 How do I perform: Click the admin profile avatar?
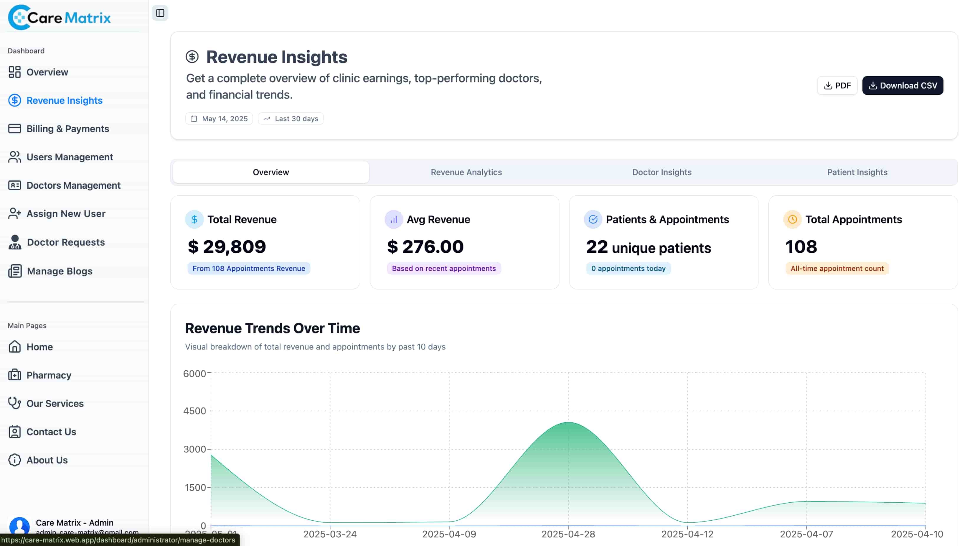pyautogui.click(x=19, y=526)
